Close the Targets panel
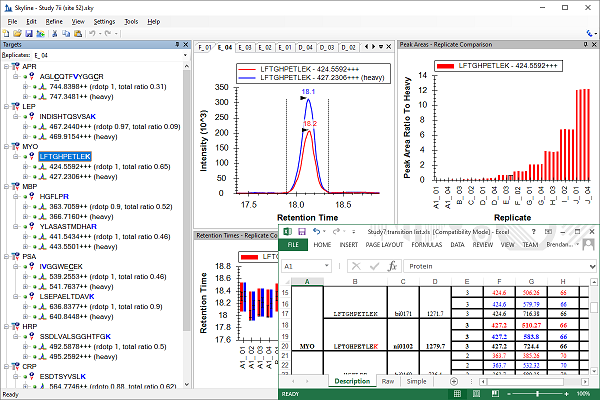Image resolution: width=600 pixels, height=400 pixels. [x=186, y=45]
